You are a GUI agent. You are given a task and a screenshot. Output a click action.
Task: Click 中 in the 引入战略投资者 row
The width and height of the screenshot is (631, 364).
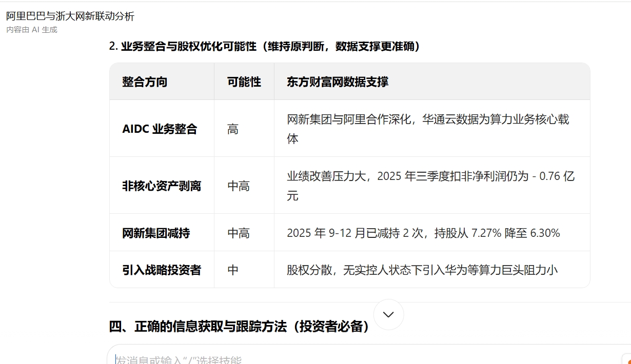[233, 270]
